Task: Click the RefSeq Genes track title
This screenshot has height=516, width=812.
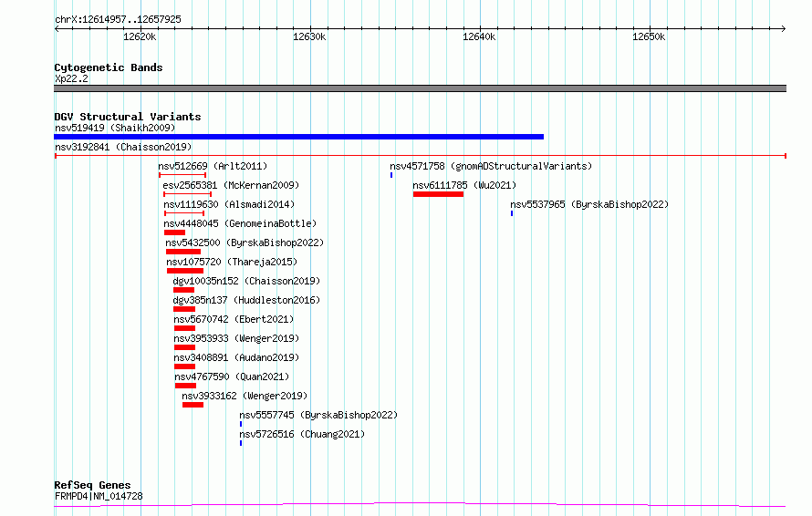Action: tap(93, 485)
